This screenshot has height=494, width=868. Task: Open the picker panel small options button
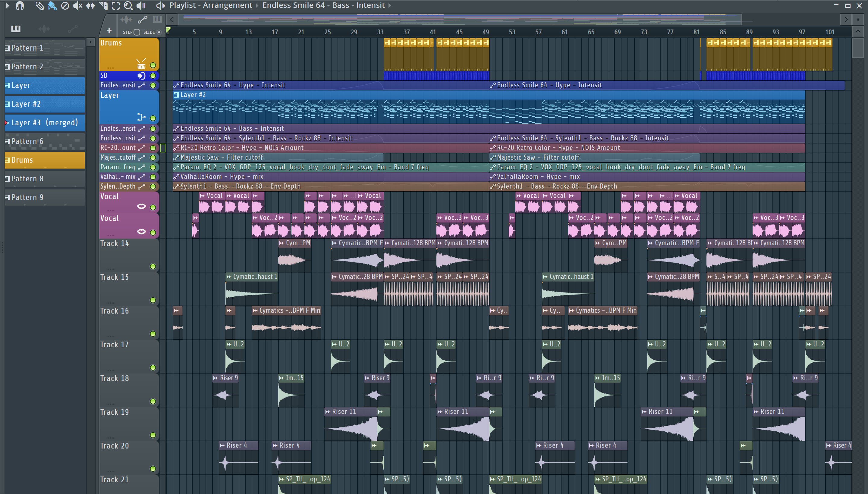click(x=90, y=42)
